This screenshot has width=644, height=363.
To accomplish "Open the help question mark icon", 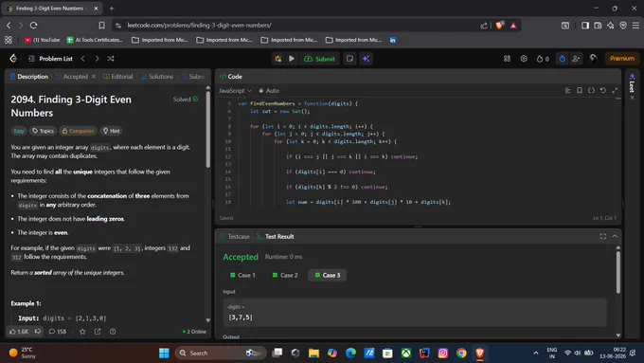I will [x=113, y=332].
